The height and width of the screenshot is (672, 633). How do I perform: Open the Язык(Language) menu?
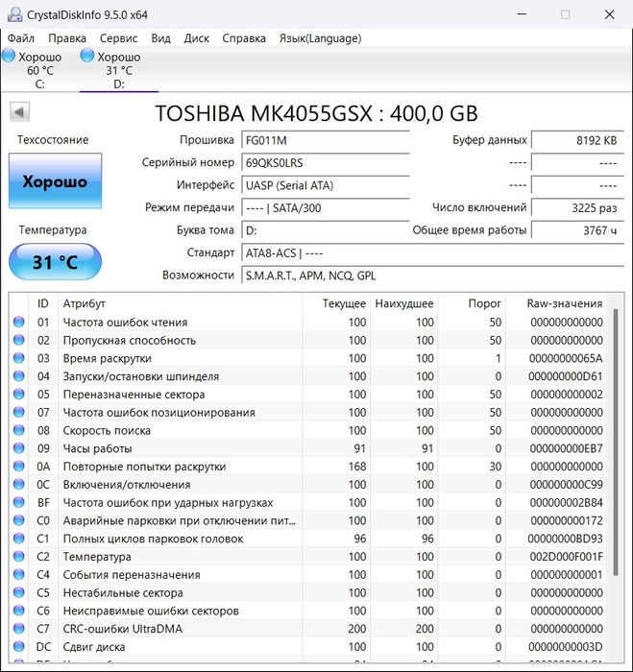tap(321, 38)
